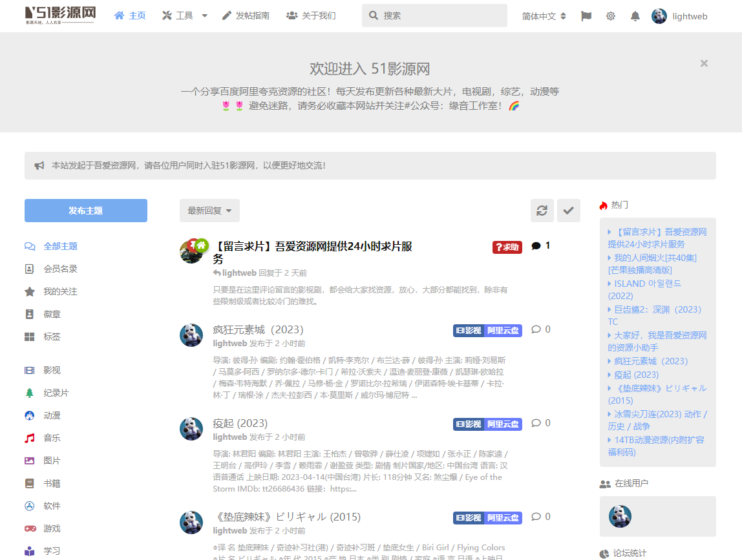Open 会员名录 member directory
This screenshot has height=560, width=742.
point(50,269)
